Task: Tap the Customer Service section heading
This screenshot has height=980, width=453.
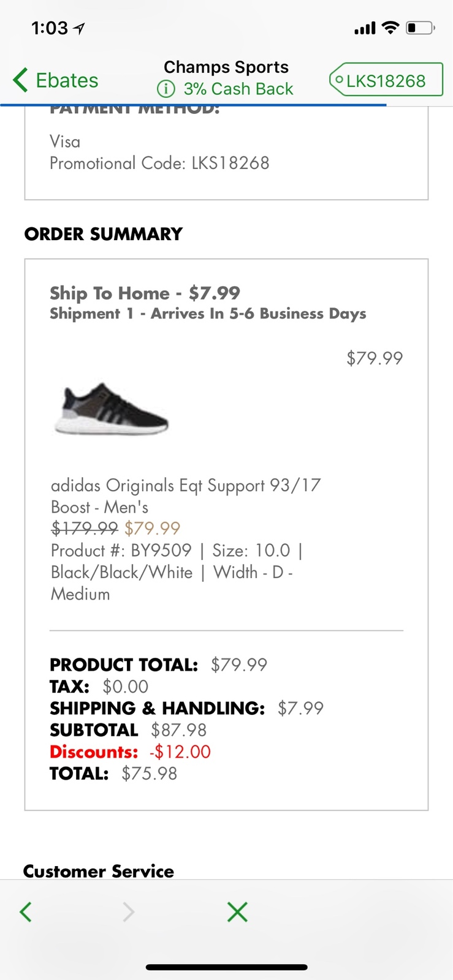Action: tap(99, 871)
